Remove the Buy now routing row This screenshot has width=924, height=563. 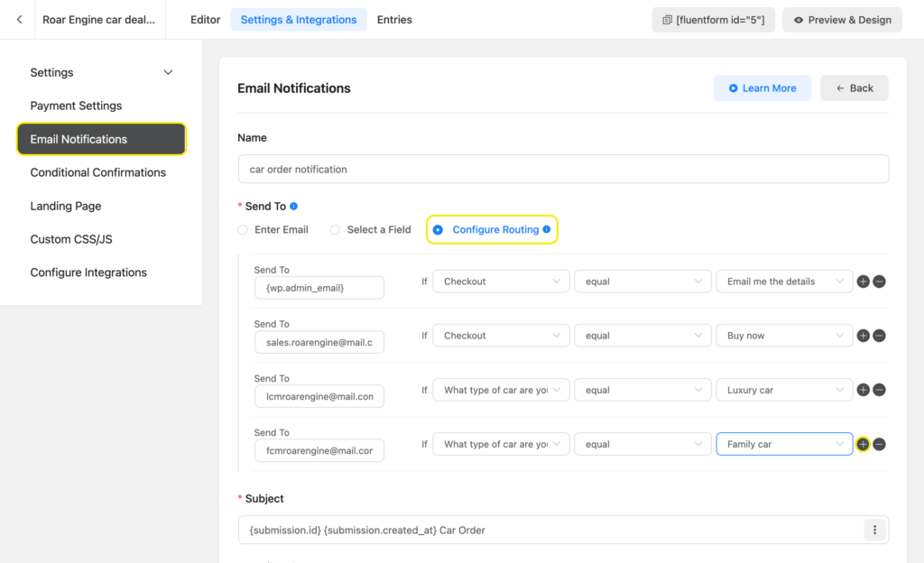coord(879,336)
